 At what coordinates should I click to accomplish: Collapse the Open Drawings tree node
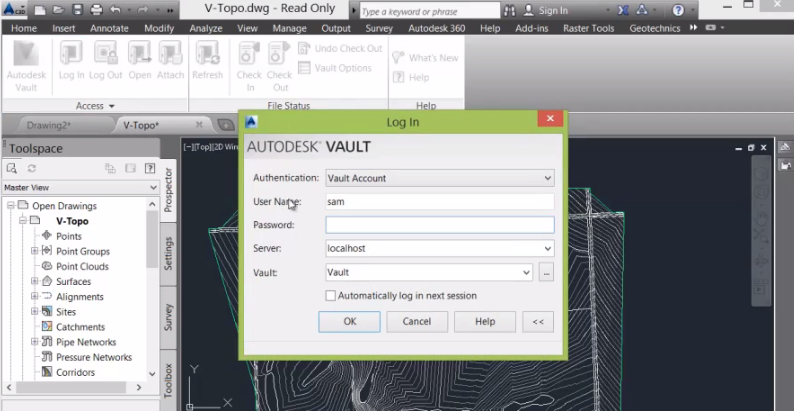tap(11, 206)
